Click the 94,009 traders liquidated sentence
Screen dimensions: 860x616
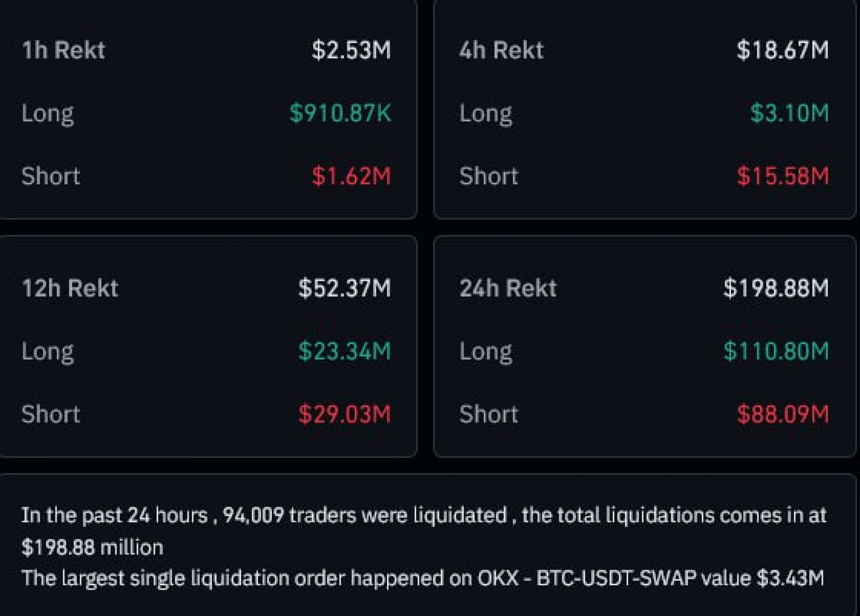tap(424, 515)
